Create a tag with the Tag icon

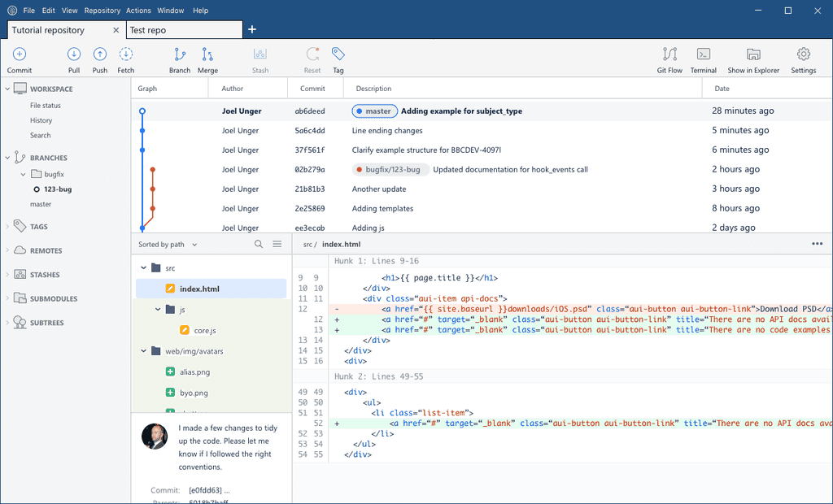(338, 59)
